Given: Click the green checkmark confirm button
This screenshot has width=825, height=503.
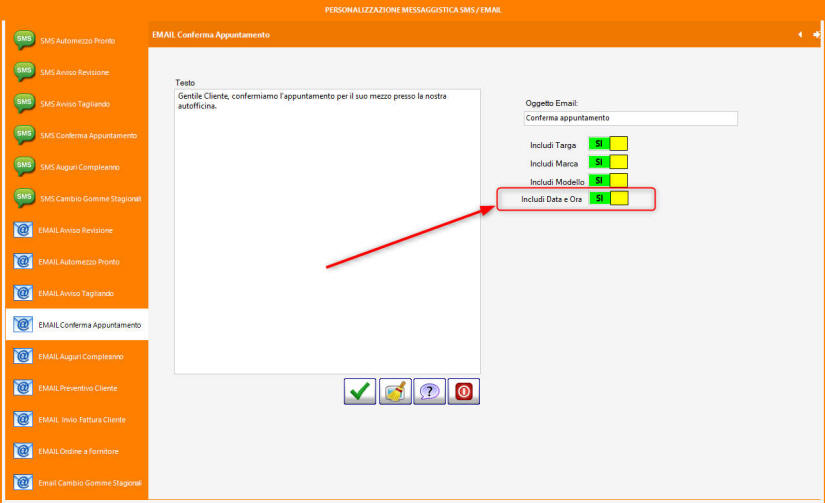Looking at the screenshot, I should (360, 392).
